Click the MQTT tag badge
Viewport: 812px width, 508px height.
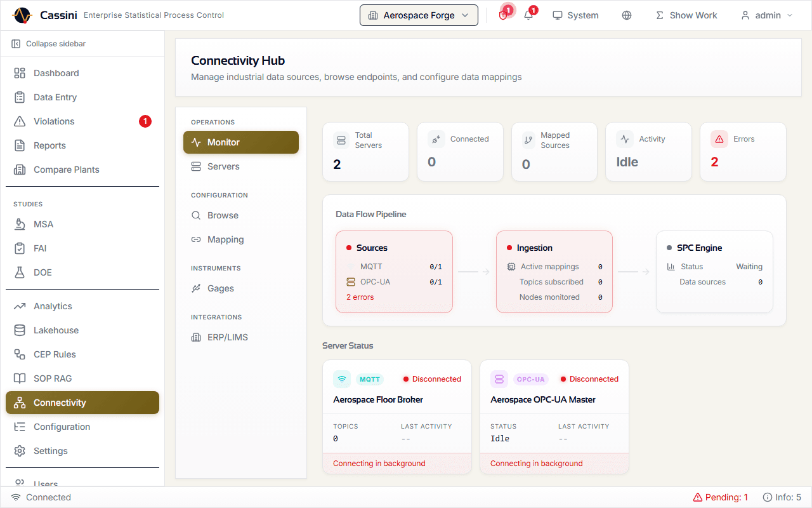[x=370, y=379]
